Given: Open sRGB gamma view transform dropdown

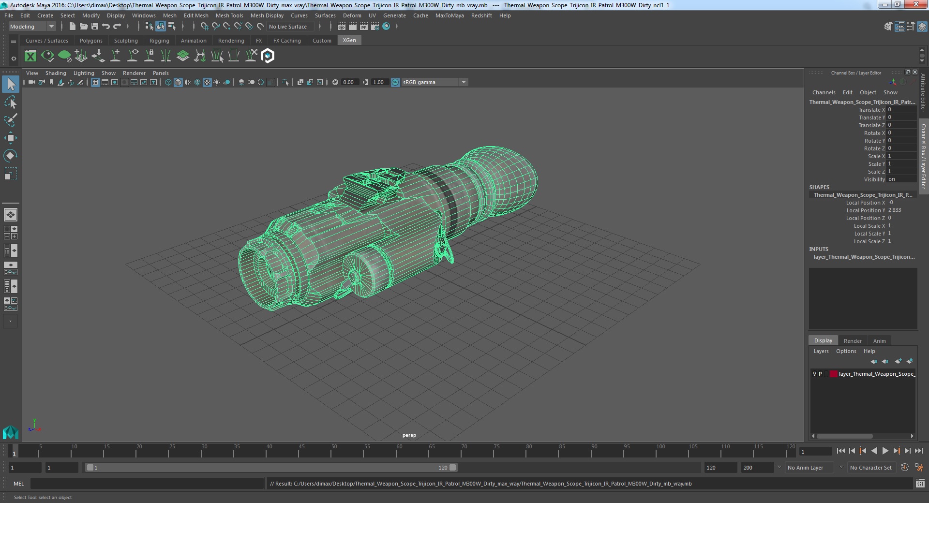Looking at the screenshot, I should point(435,82).
